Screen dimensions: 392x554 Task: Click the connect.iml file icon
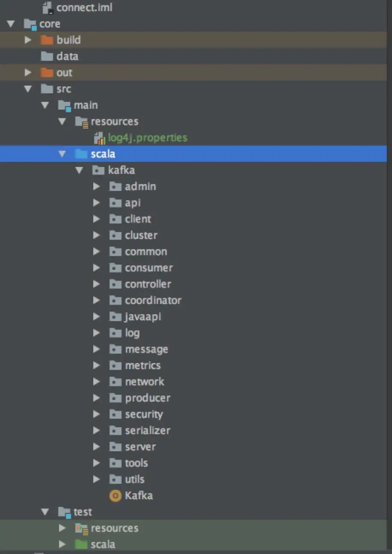tap(48, 7)
